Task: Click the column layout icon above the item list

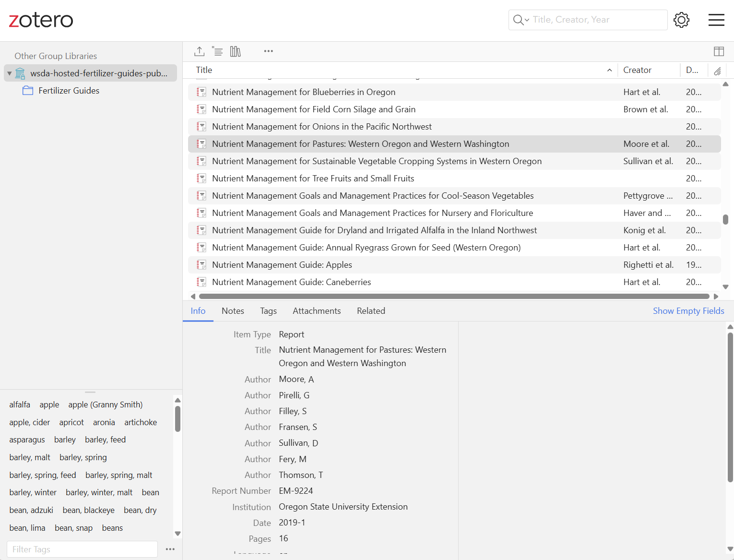Action: tap(719, 51)
